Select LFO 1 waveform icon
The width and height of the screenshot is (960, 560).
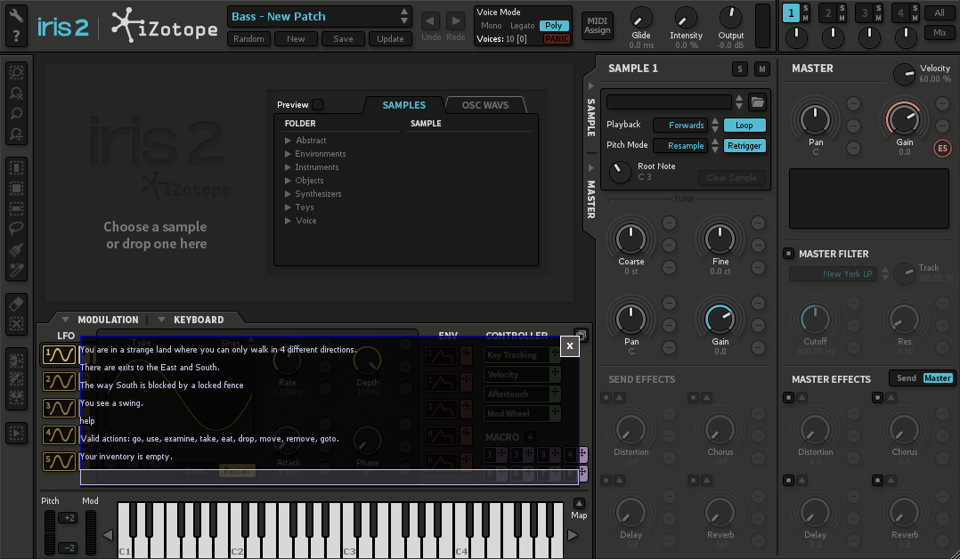[59, 355]
